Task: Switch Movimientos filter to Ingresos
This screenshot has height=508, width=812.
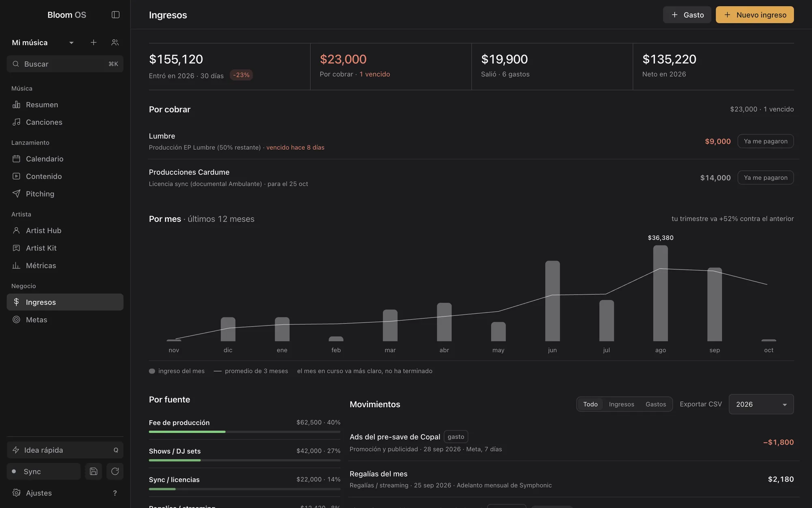Action: pos(621,404)
